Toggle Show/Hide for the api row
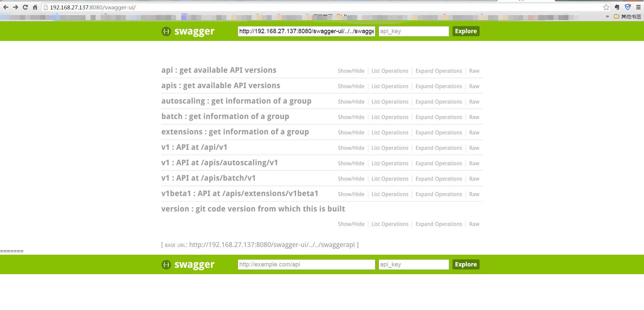Screen dimensions: 644x310 [x=351, y=71]
